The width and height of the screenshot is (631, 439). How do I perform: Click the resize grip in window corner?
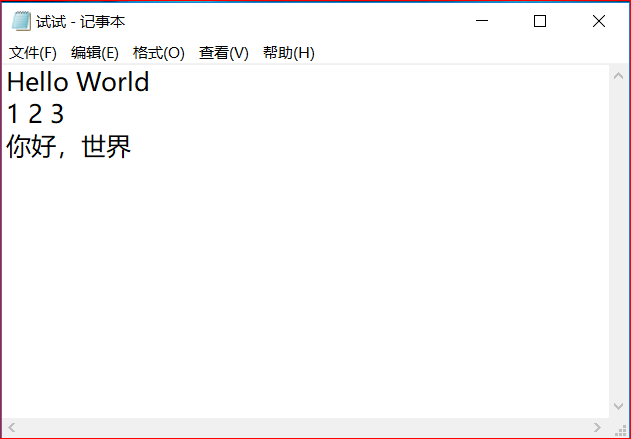click(620, 429)
